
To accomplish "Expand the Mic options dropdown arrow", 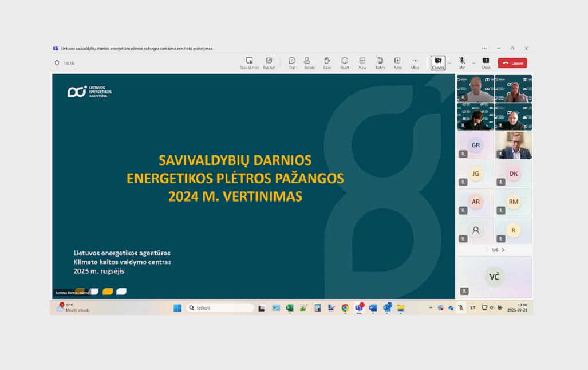I will (x=473, y=64).
